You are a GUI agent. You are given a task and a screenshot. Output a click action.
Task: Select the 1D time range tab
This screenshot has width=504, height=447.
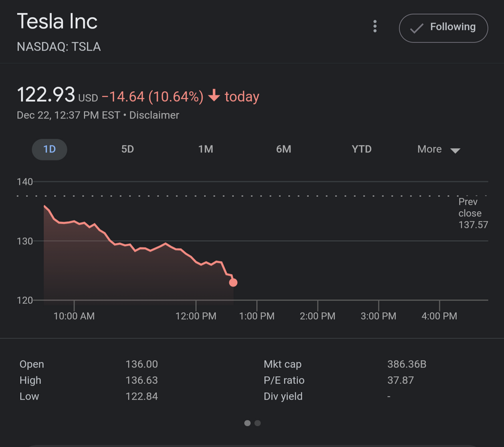click(50, 149)
